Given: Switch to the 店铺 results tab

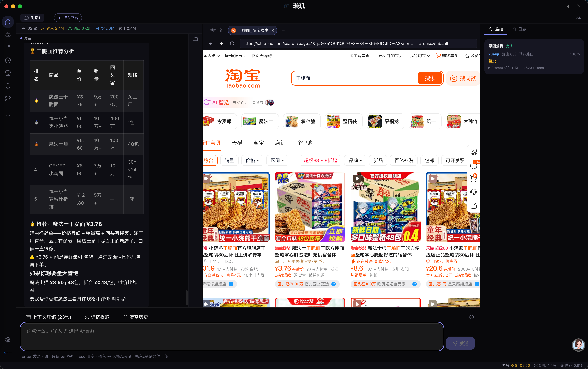Looking at the screenshot, I should [x=280, y=143].
